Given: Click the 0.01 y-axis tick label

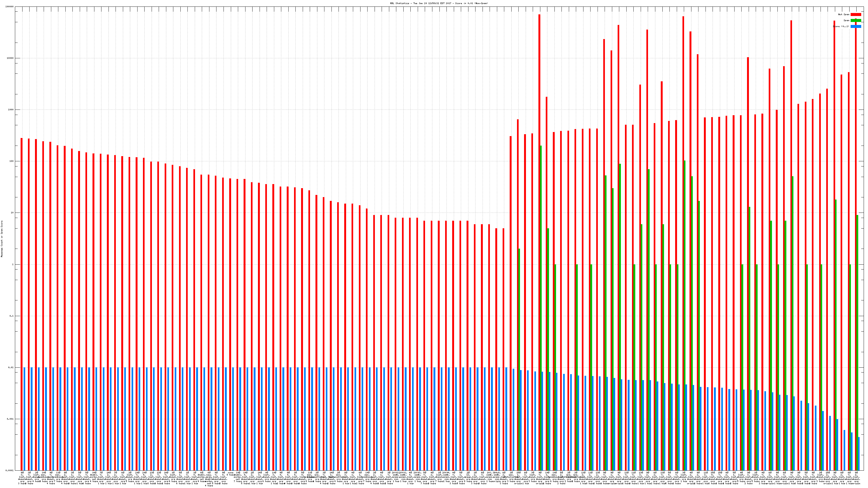Looking at the screenshot, I should click(11, 368).
